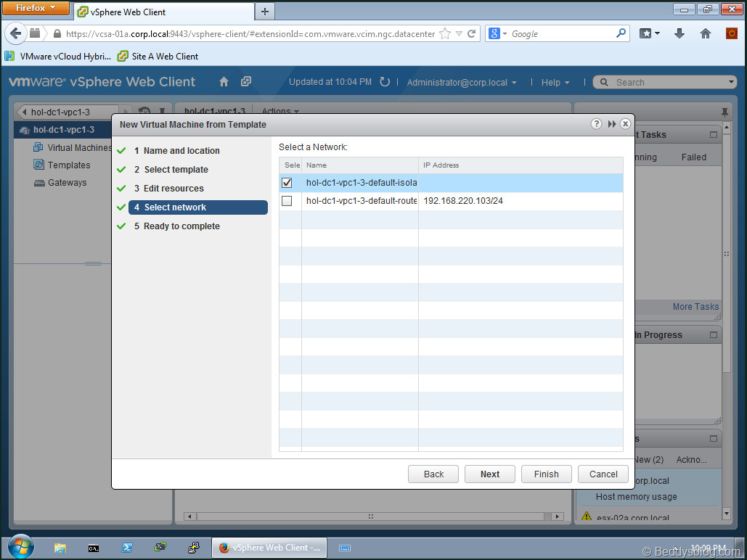The height and width of the screenshot is (560, 747).
Task: Sort networks by IP Address column header
Action: [521, 165]
